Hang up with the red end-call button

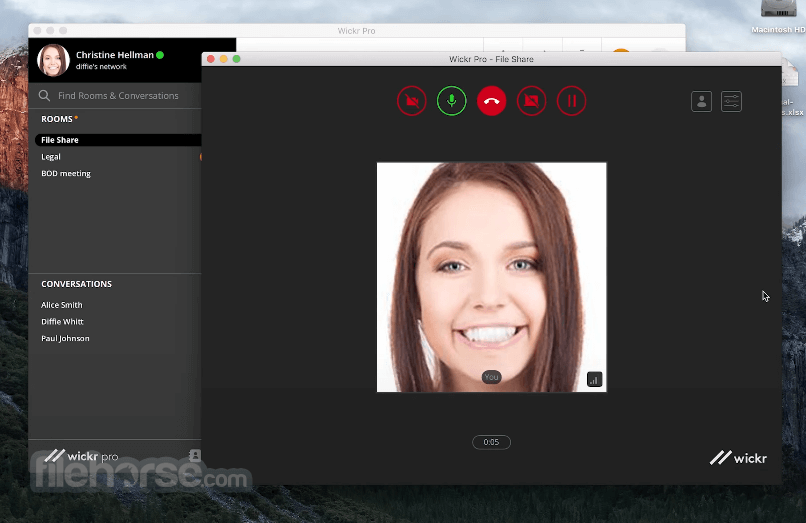[491, 101]
